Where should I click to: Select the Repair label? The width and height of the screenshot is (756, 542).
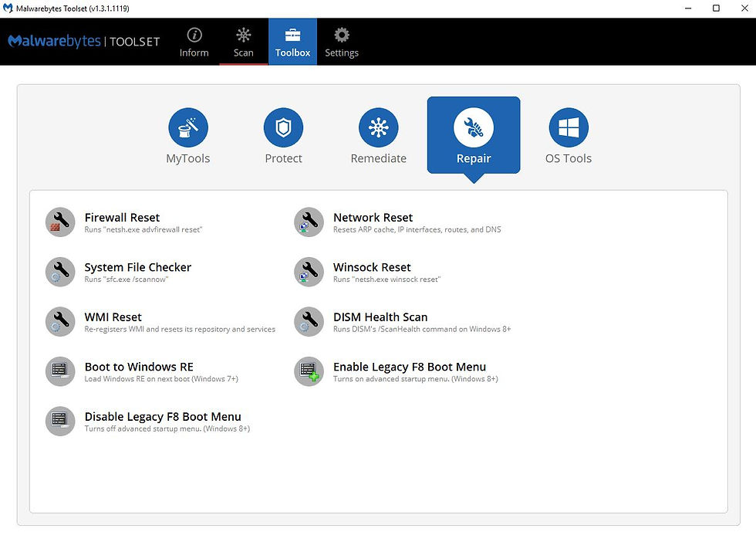(x=474, y=159)
